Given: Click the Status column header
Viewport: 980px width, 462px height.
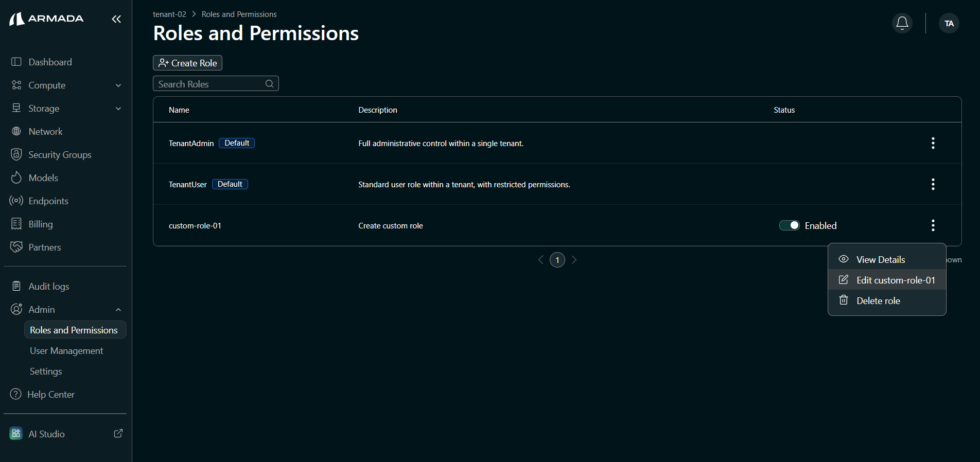Looking at the screenshot, I should pos(784,110).
